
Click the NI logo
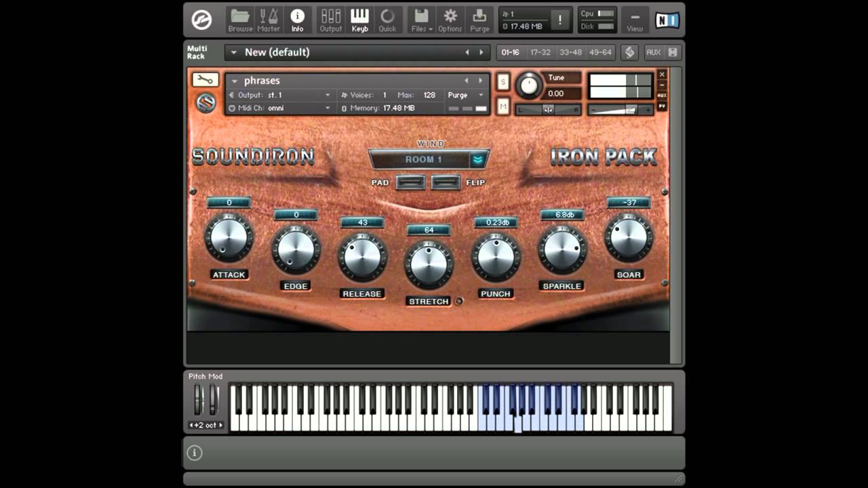667,20
